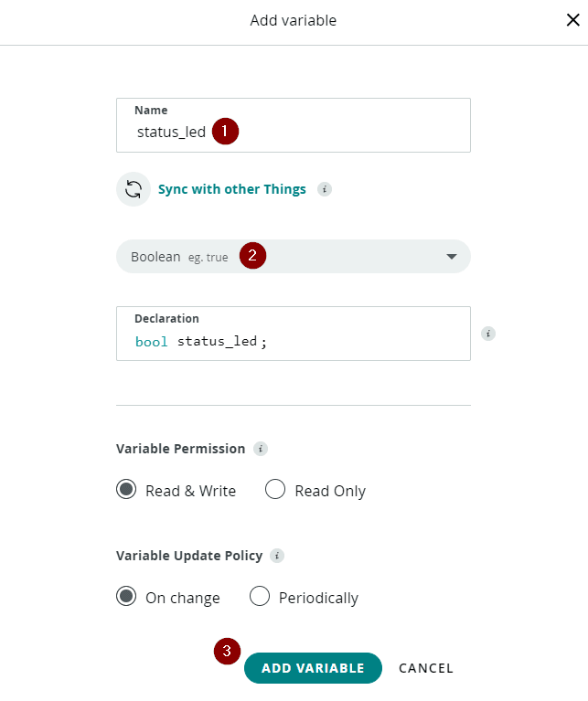Screen dimensions: 588x701
Task: Close the Add variable dialog
Action: pyautogui.click(x=572, y=21)
